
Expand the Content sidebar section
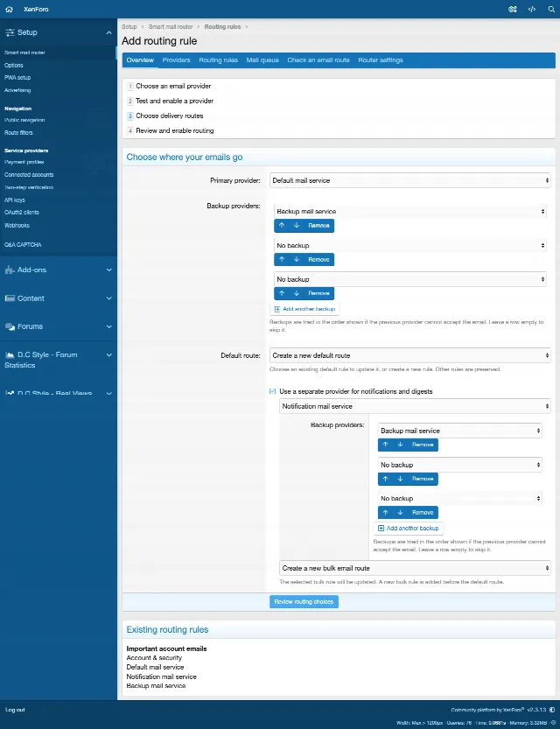[108, 298]
